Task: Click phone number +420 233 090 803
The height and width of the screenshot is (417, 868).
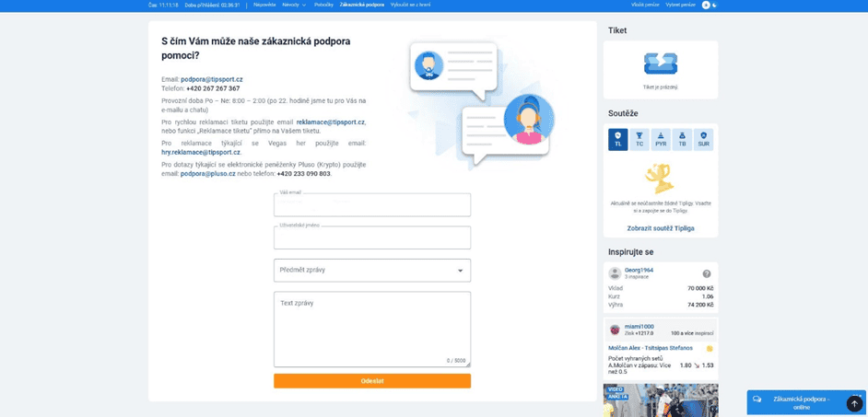Action: pos(304,174)
